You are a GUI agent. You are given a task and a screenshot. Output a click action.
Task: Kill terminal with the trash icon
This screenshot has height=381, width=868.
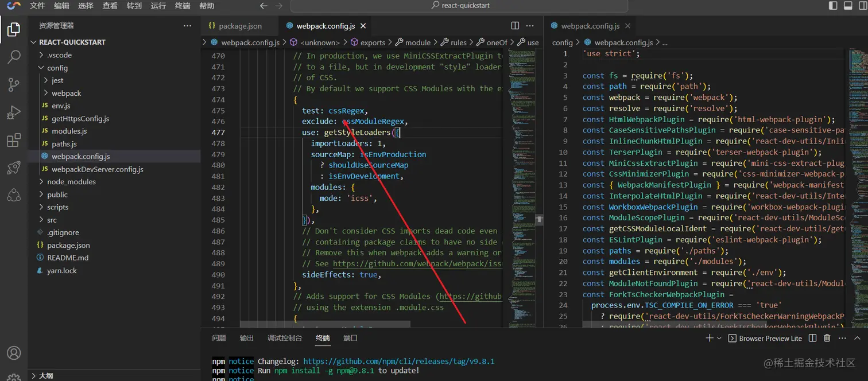point(827,338)
